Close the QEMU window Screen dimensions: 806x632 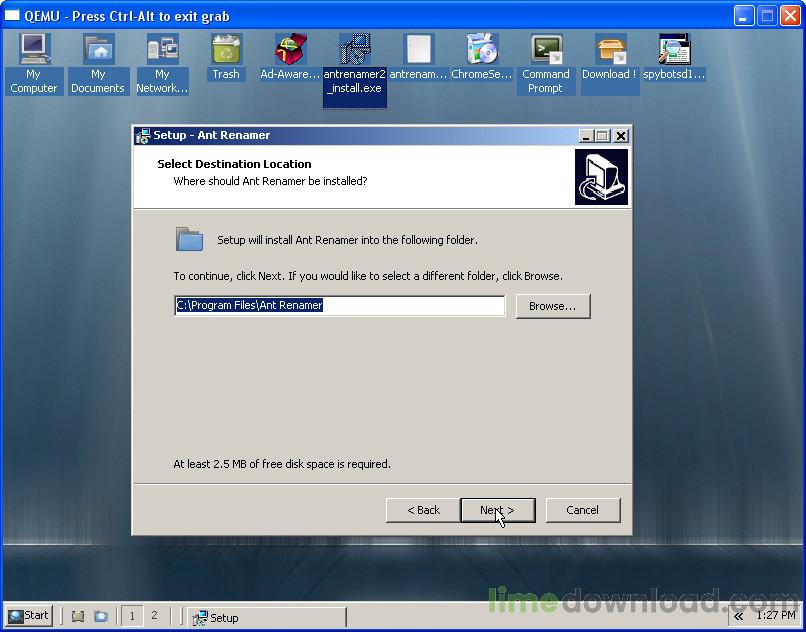[790, 16]
